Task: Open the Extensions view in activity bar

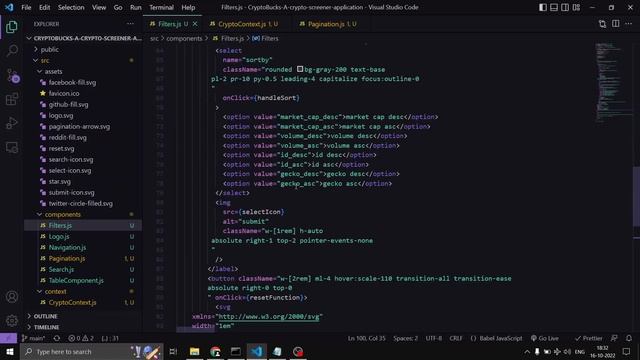Action: coord(12,99)
